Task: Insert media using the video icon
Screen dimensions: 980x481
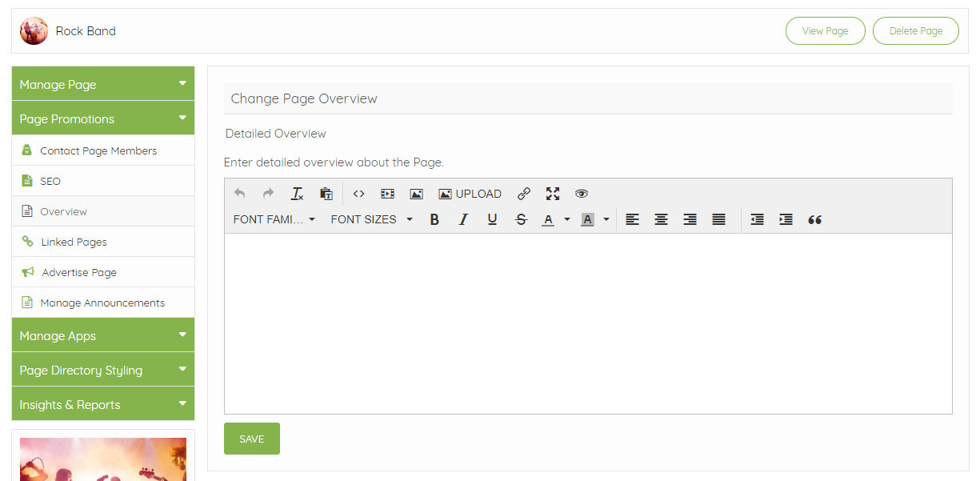Action: pos(387,194)
